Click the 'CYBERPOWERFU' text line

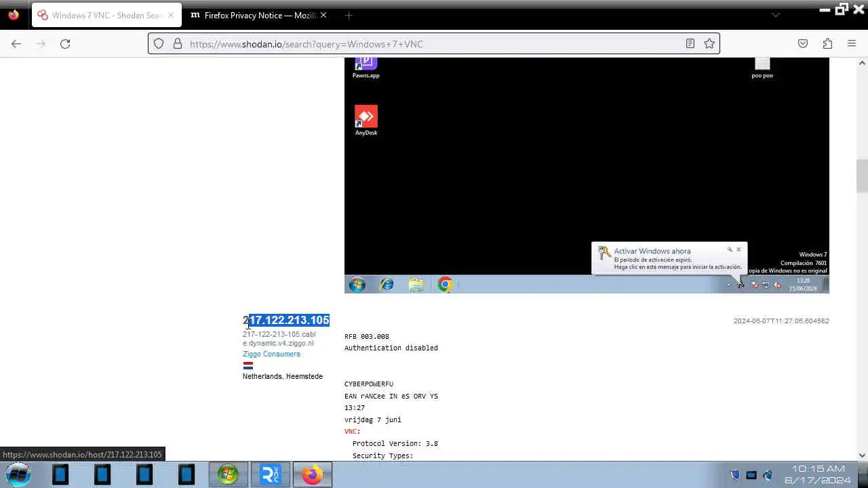369,384
